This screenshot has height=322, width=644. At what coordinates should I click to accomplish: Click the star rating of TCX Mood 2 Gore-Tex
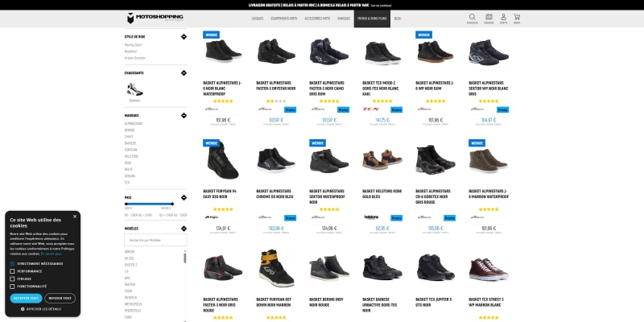click(x=382, y=101)
